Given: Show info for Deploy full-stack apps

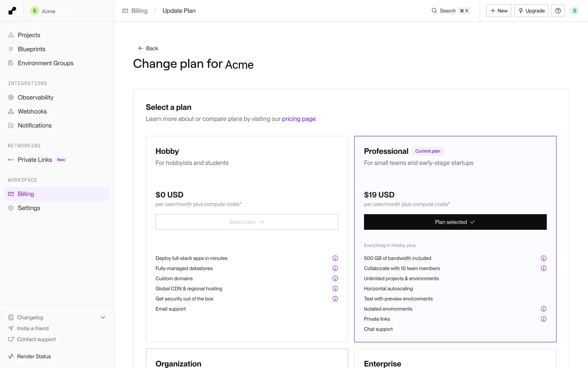Looking at the screenshot, I should [x=335, y=258].
